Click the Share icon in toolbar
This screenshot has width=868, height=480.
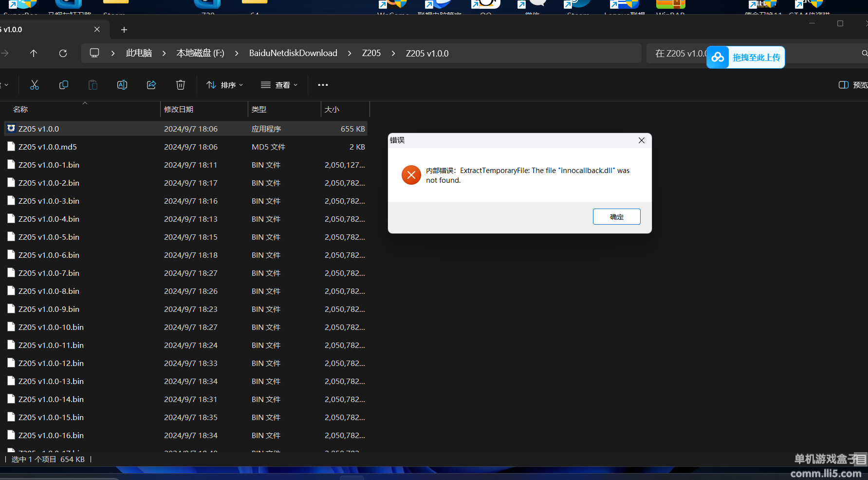click(x=151, y=85)
